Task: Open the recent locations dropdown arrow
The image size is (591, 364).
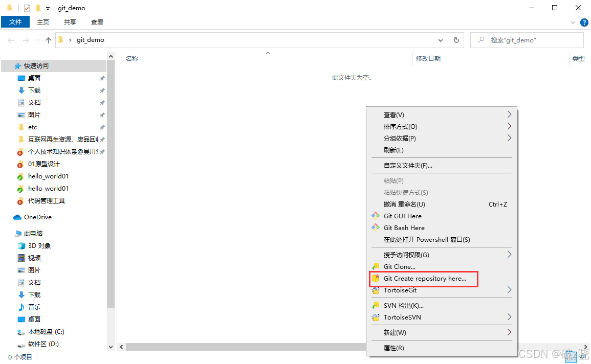Action: coord(38,40)
